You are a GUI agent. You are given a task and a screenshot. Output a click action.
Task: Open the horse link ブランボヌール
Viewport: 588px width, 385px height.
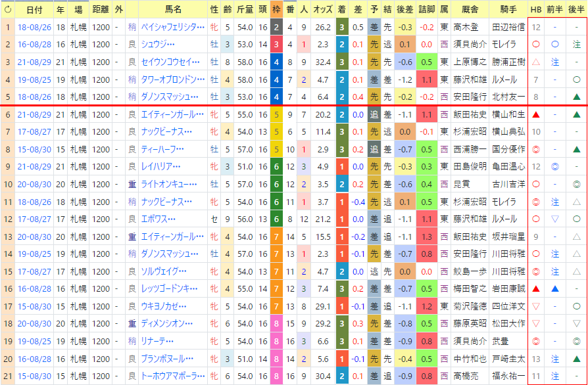(x=167, y=359)
